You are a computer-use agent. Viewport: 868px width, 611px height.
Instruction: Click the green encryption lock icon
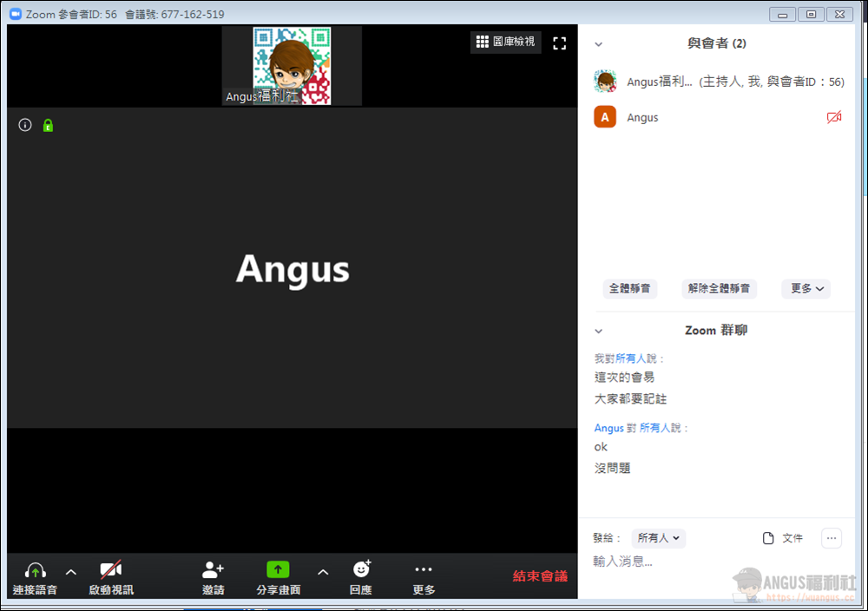48,125
